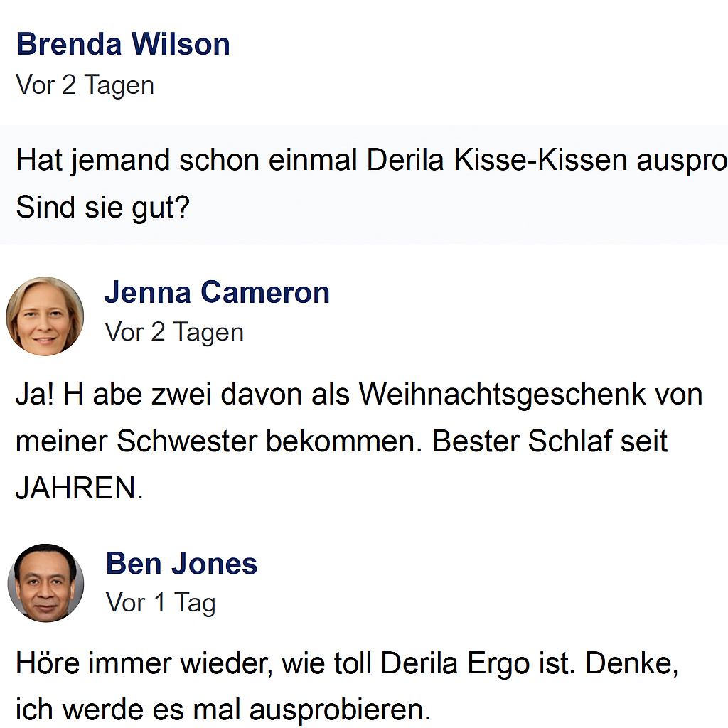The image size is (728, 728).
Task: Open Jenna Cameron's name link
Action: click(217, 292)
